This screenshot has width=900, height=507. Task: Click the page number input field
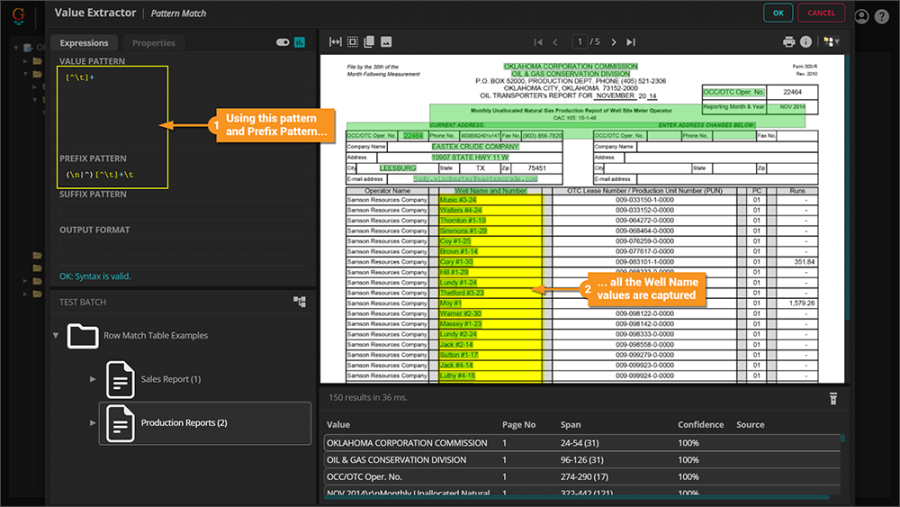[x=580, y=42]
